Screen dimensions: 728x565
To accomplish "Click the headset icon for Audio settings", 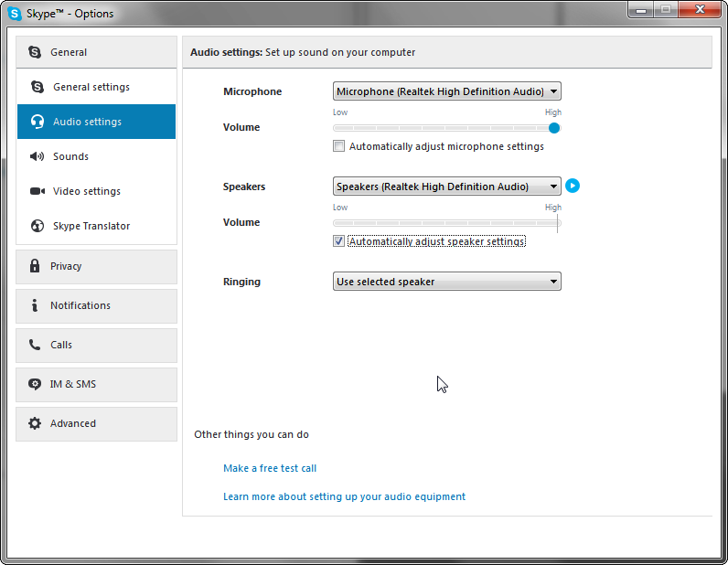I will click(x=37, y=122).
